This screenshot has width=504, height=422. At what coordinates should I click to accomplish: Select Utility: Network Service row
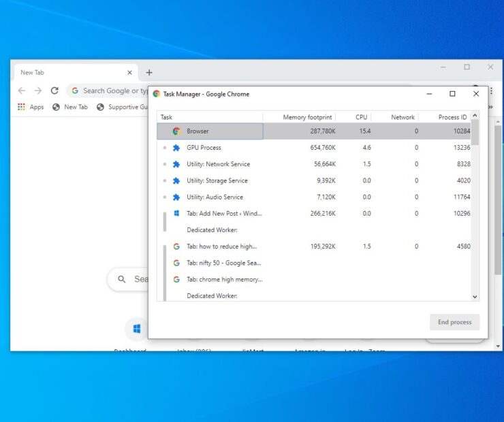[314, 164]
